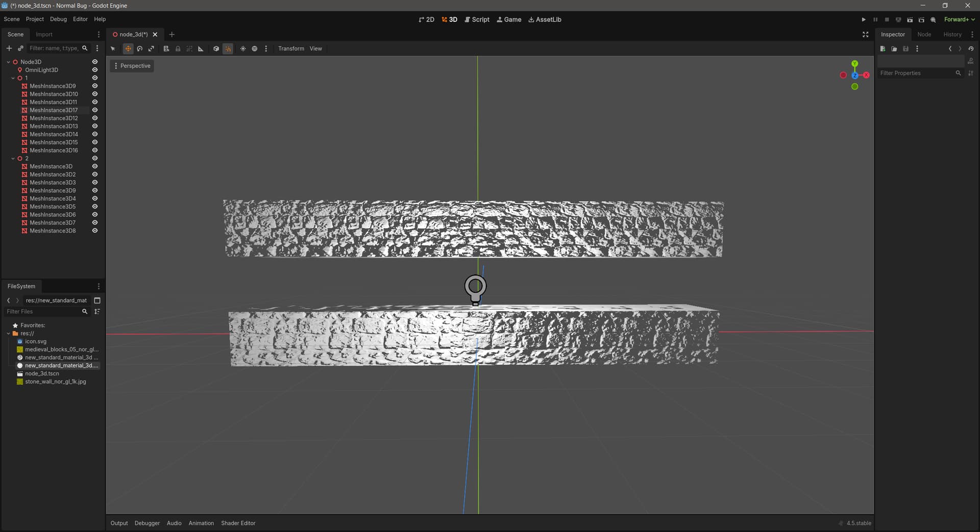
Task: Click the Y axis on view gizmo
Action: [x=854, y=64]
